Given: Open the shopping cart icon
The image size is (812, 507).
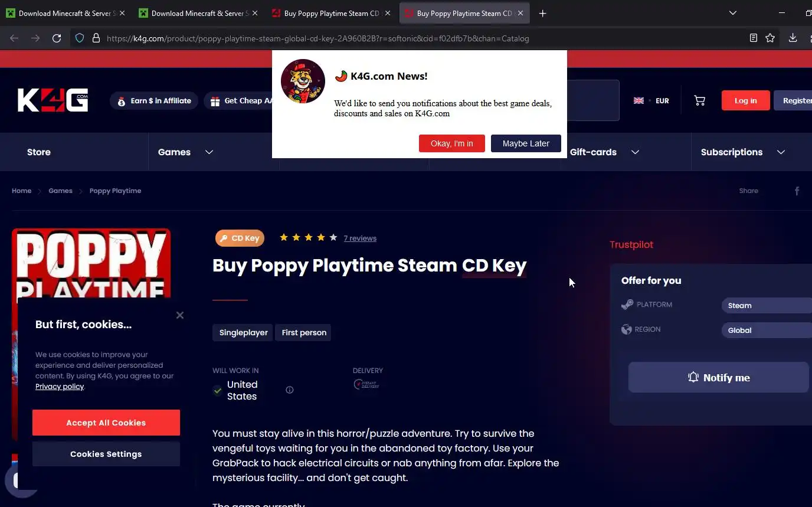Looking at the screenshot, I should click(699, 100).
